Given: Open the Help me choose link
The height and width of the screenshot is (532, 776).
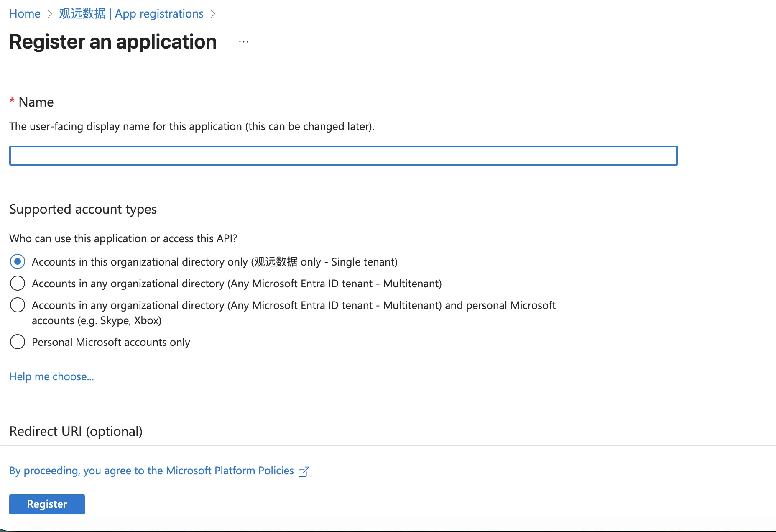Looking at the screenshot, I should coord(51,376).
